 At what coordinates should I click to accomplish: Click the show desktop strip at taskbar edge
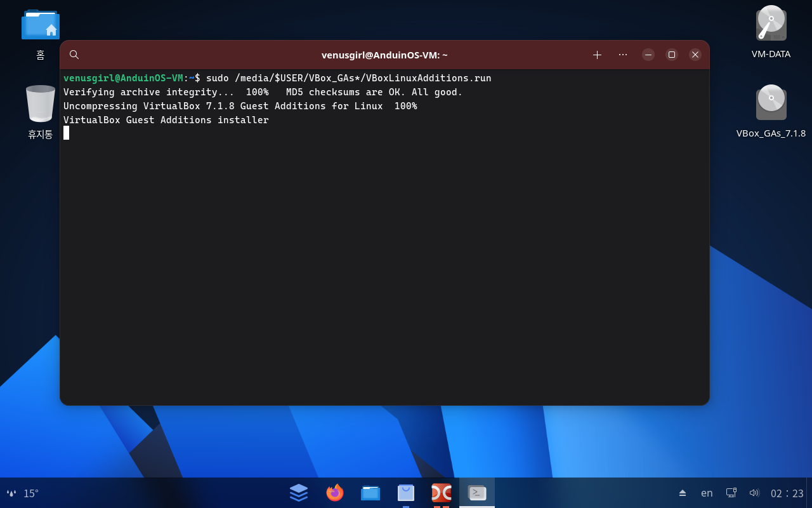[x=809, y=493]
